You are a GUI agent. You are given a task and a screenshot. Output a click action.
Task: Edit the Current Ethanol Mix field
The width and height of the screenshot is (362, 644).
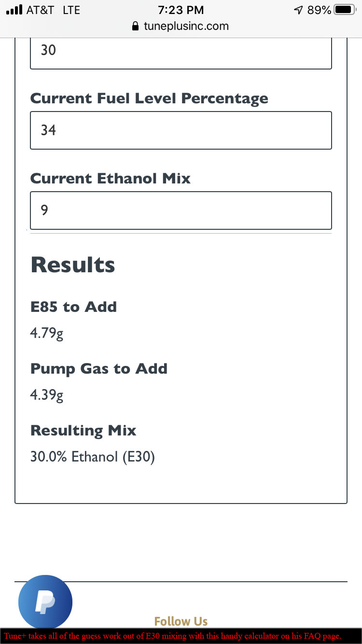(181, 210)
